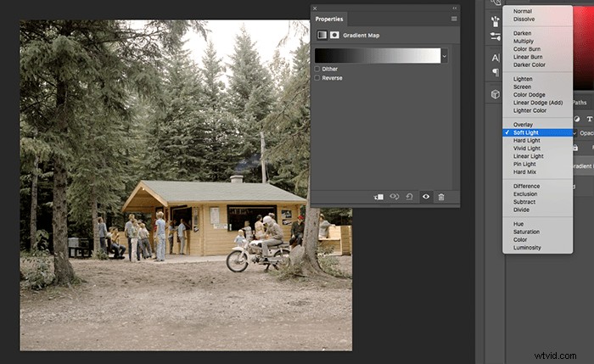Choose Darker Color blend mode
This screenshot has height=364, width=594.
tap(537, 64)
